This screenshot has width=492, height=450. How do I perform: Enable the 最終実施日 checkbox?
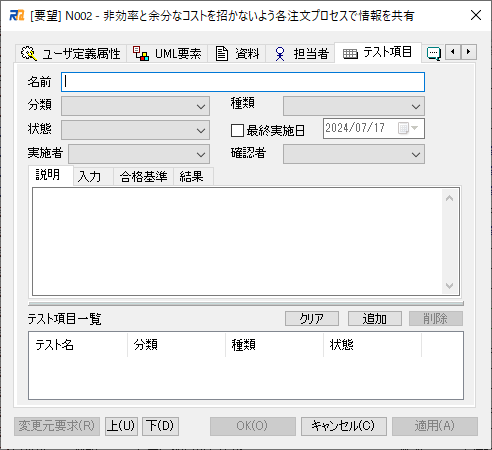[237, 130]
